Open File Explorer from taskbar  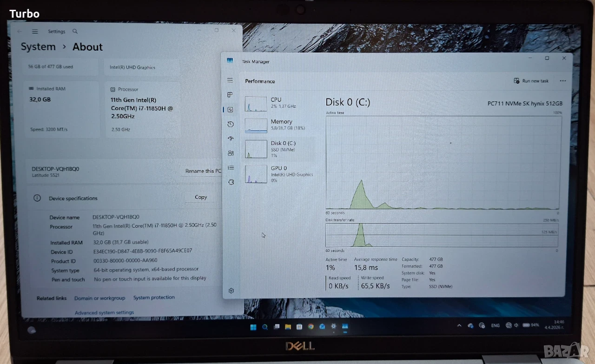pyautogui.click(x=288, y=327)
